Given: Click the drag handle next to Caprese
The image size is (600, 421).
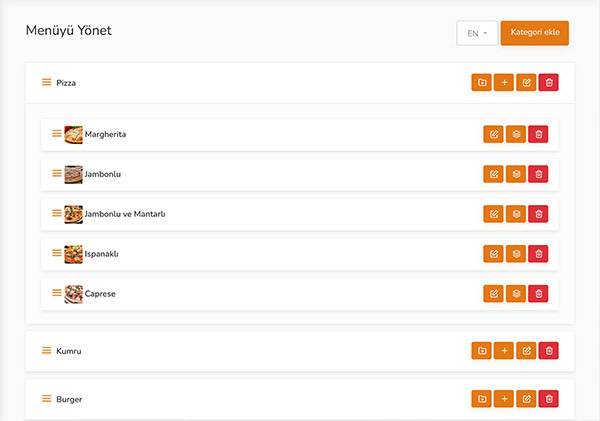Looking at the screenshot, I should point(57,294).
